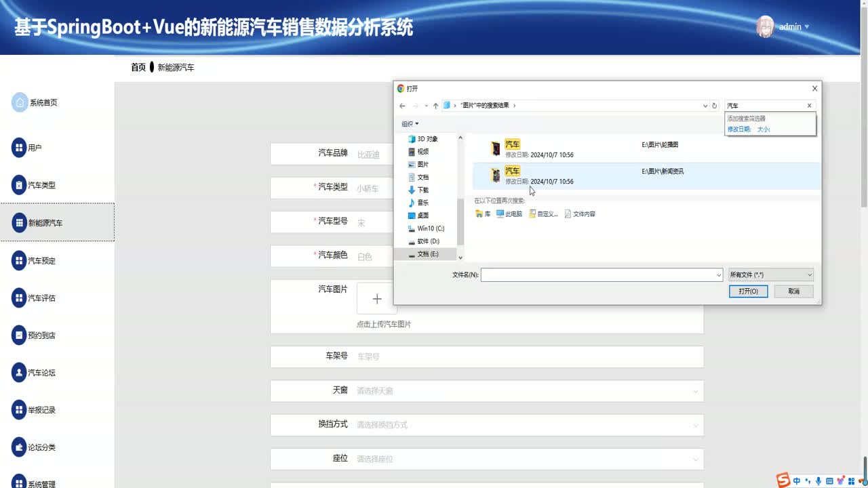The height and width of the screenshot is (488, 868).
Task: Add the 修改日期 search filter
Action: click(739, 129)
